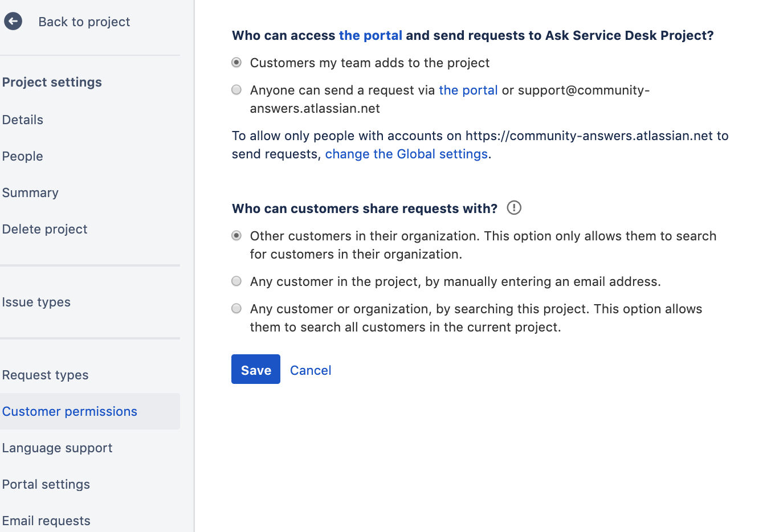
Task: Click the Cancel link
Action: (x=311, y=370)
